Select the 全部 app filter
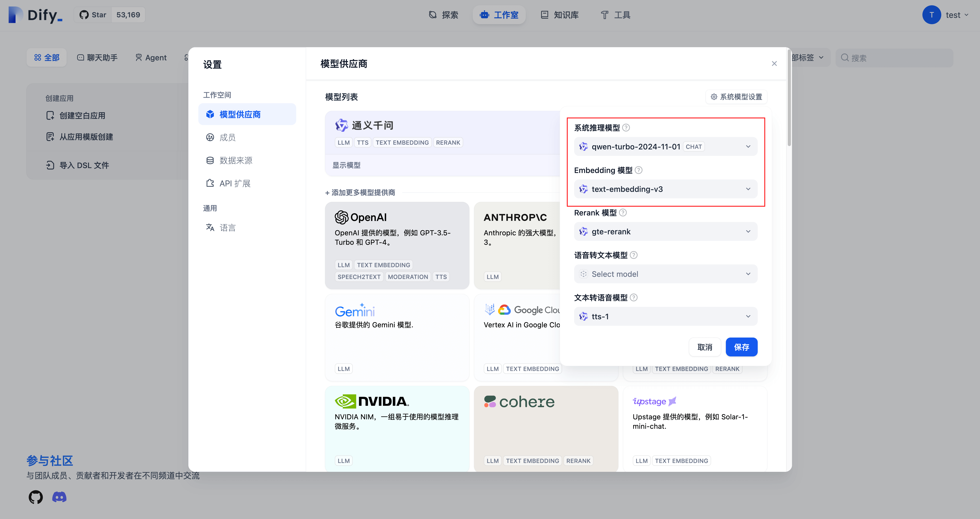 click(x=47, y=57)
